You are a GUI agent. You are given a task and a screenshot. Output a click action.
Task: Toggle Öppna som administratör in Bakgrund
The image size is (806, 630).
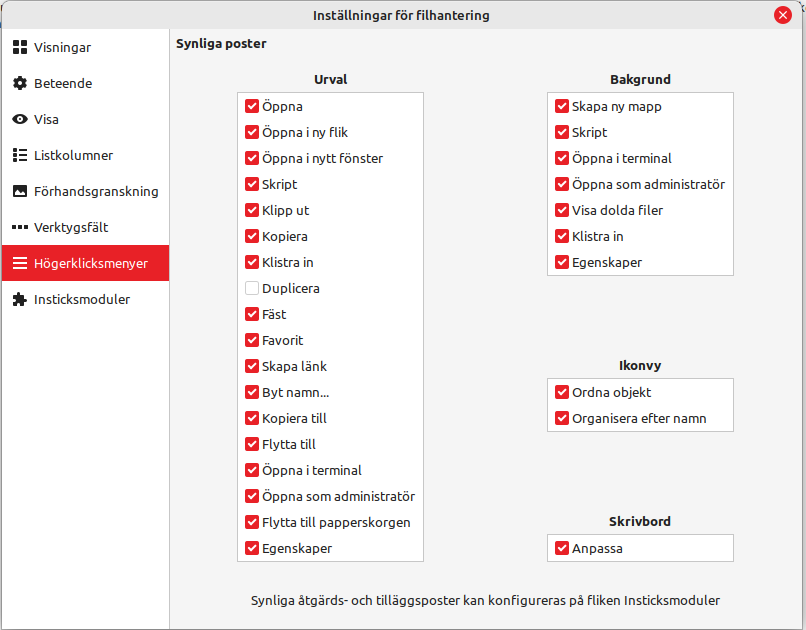point(562,184)
